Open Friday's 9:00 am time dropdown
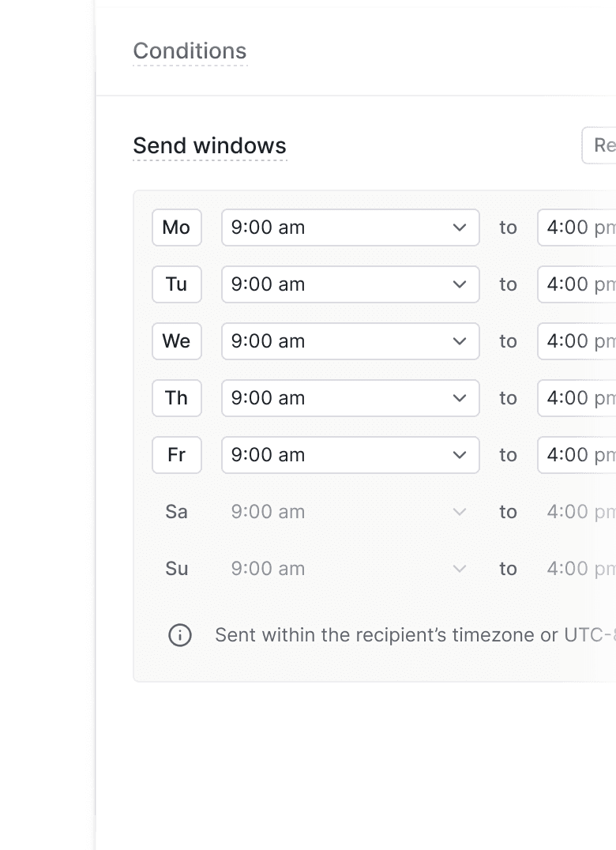The width and height of the screenshot is (616, 850). (x=350, y=455)
